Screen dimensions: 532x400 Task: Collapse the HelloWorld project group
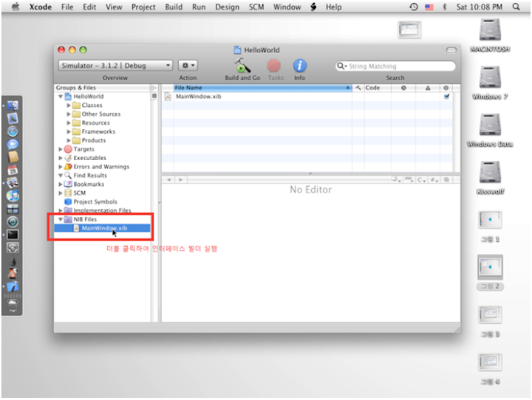61,97
